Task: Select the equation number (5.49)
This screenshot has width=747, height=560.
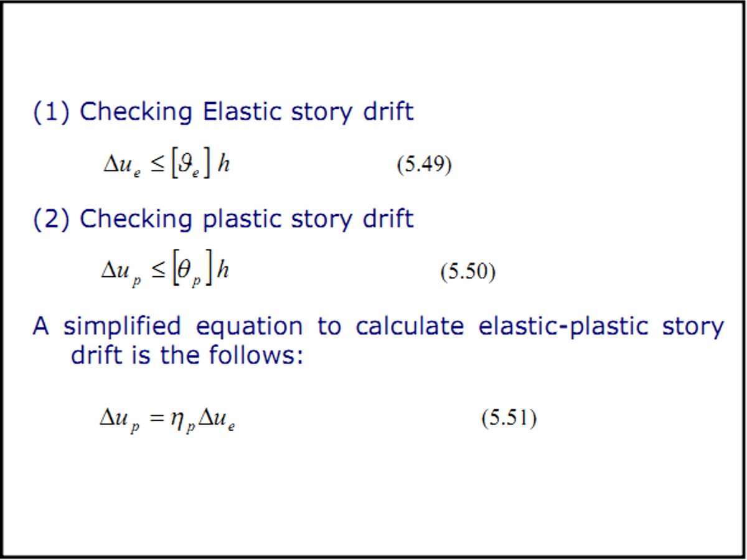Action: coord(424,165)
